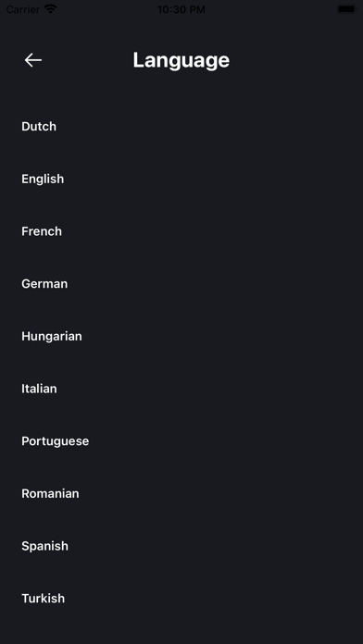Tap Italian in the language list
This screenshot has height=644, width=363.
click(x=39, y=389)
